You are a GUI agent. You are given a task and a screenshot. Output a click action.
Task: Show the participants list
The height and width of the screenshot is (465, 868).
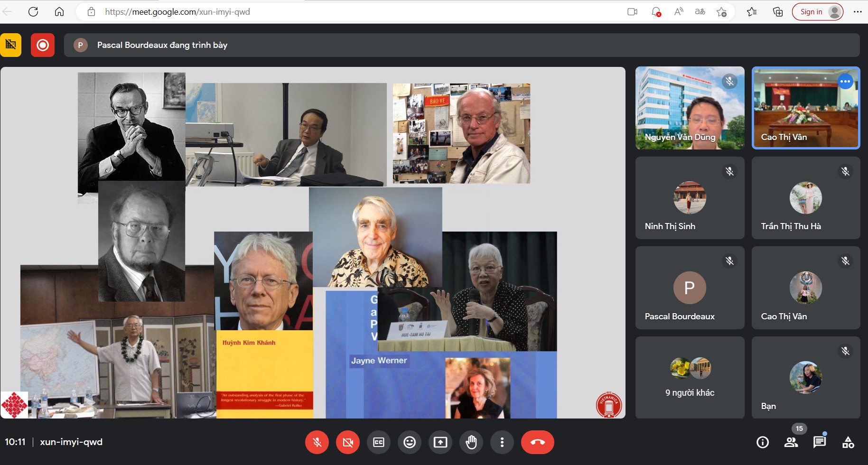click(791, 442)
